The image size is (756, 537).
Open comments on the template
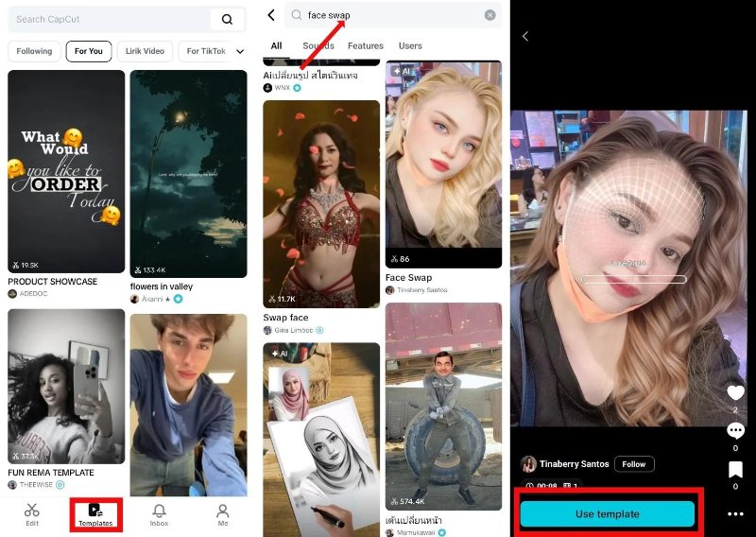pyautogui.click(x=735, y=431)
